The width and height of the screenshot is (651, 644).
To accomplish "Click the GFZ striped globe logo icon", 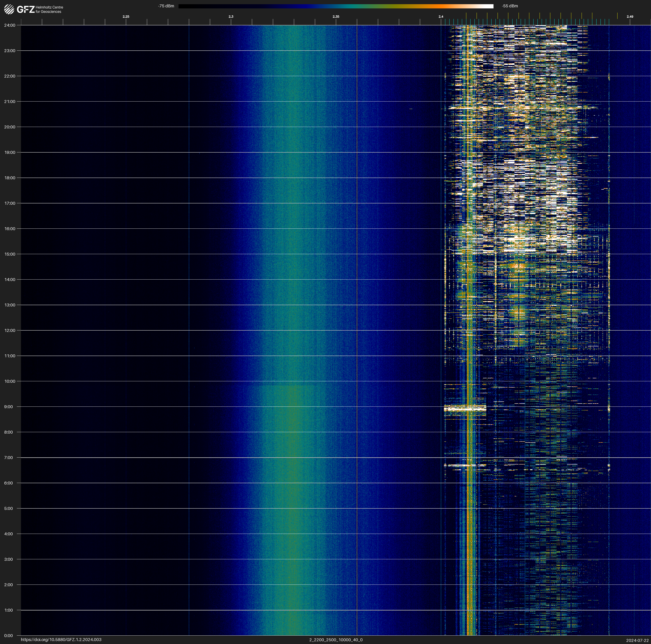I will pyautogui.click(x=9, y=9).
